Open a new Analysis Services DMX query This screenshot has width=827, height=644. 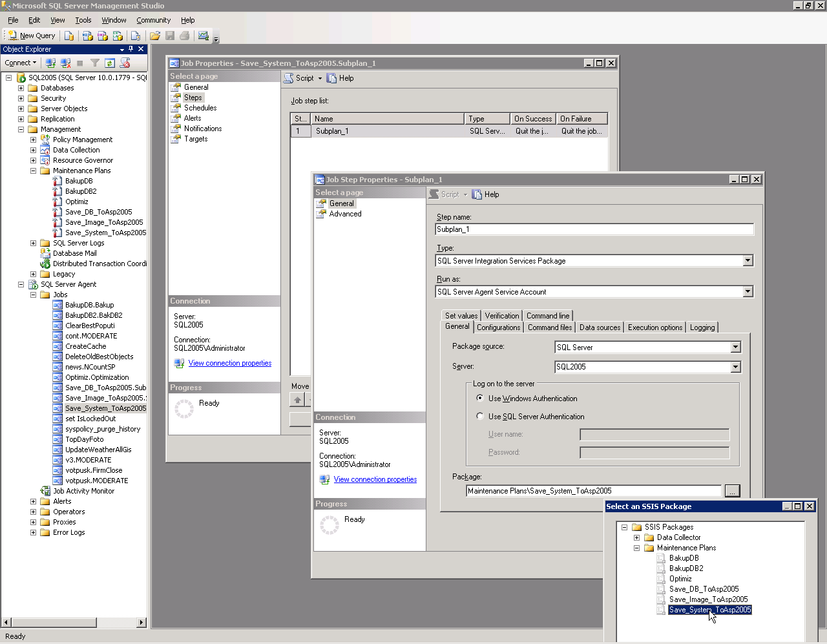click(103, 36)
